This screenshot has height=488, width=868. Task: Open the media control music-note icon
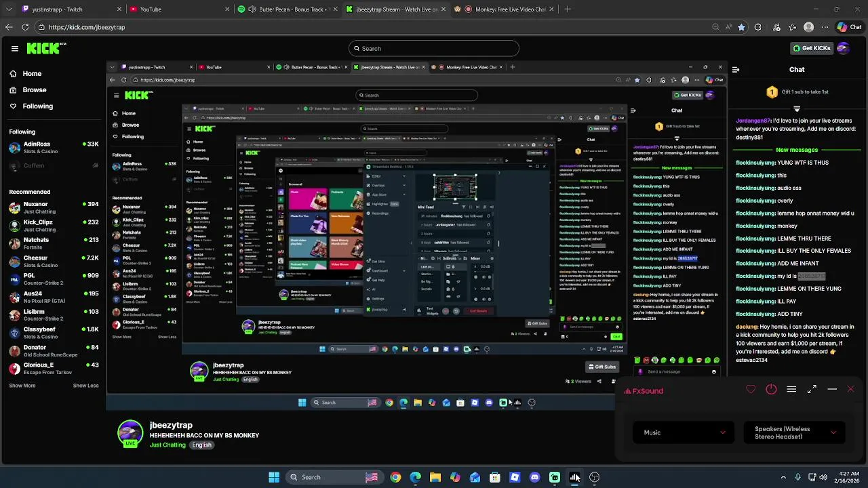pyautogui.click(x=775, y=27)
